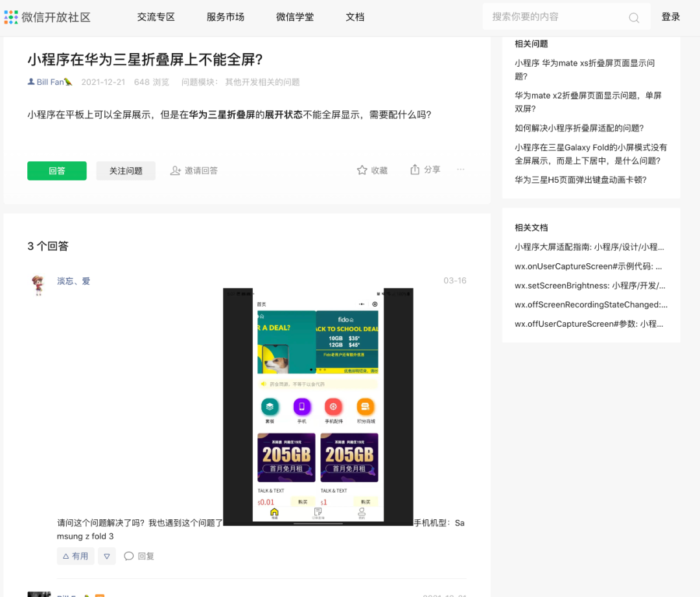This screenshot has width=700, height=597.
Task: Click the green 回答 button
Action: coord(56,170)
